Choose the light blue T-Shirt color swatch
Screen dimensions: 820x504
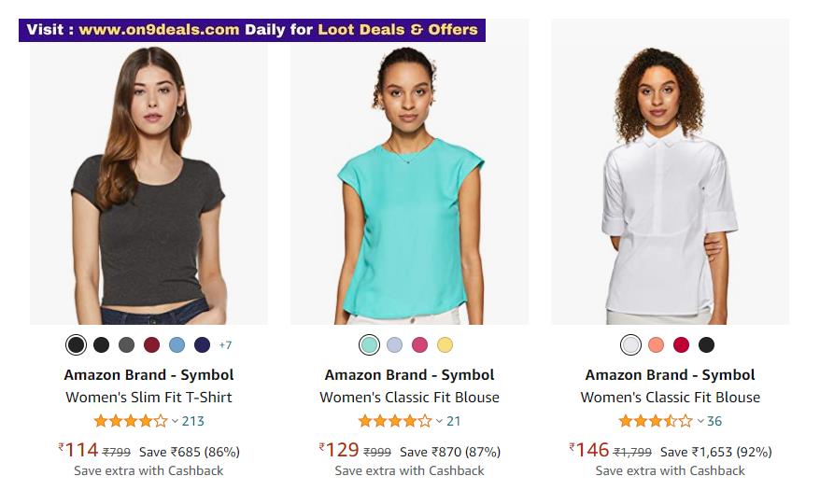tap(177, 345)
